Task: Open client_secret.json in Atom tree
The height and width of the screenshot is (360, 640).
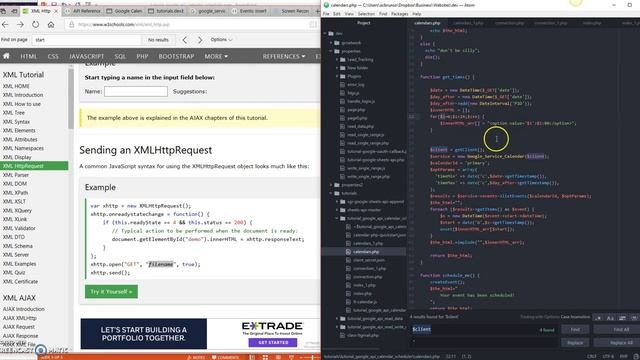Action: (x=369, y=260)
